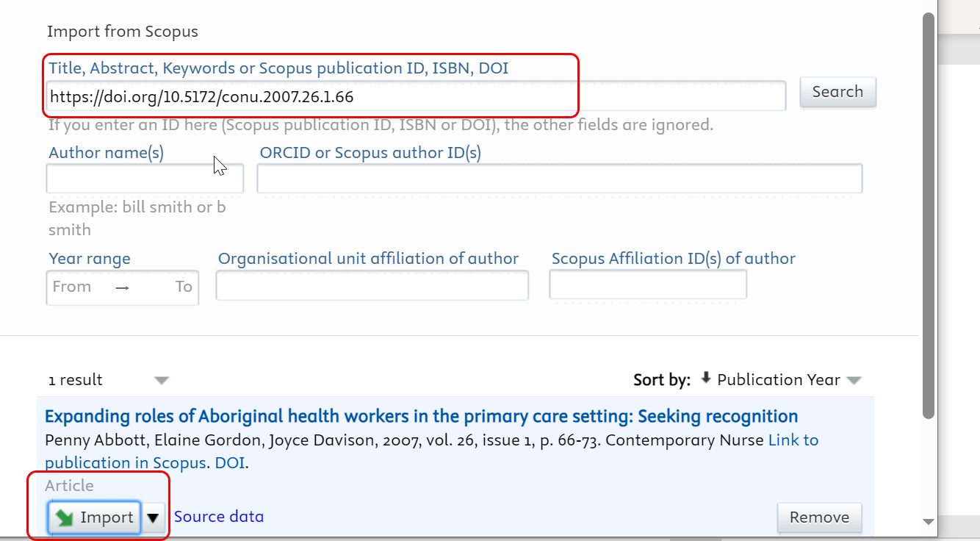This screenshot has height=541, width=980.
Task: Click the Year range 'To' field
Action: [x=183, y=287]
